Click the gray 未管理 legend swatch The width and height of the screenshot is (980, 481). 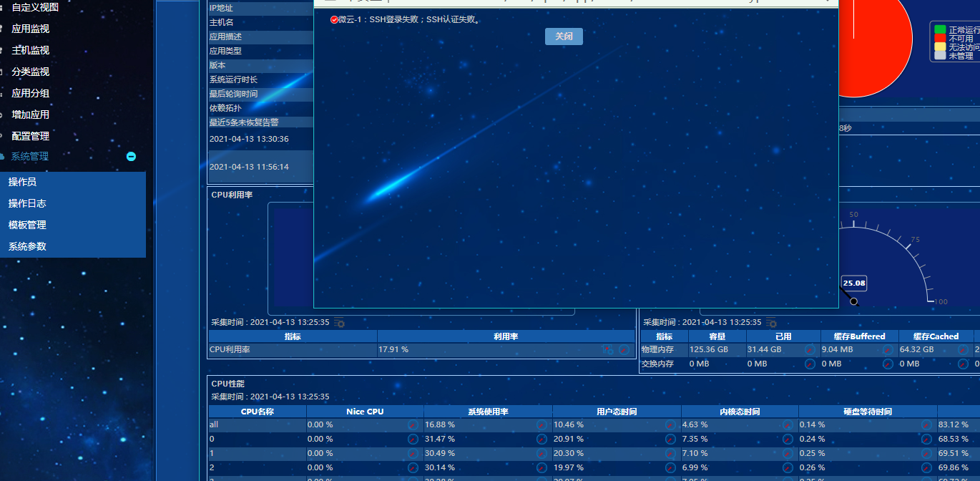pyautogui.click(x=940, y=55)
